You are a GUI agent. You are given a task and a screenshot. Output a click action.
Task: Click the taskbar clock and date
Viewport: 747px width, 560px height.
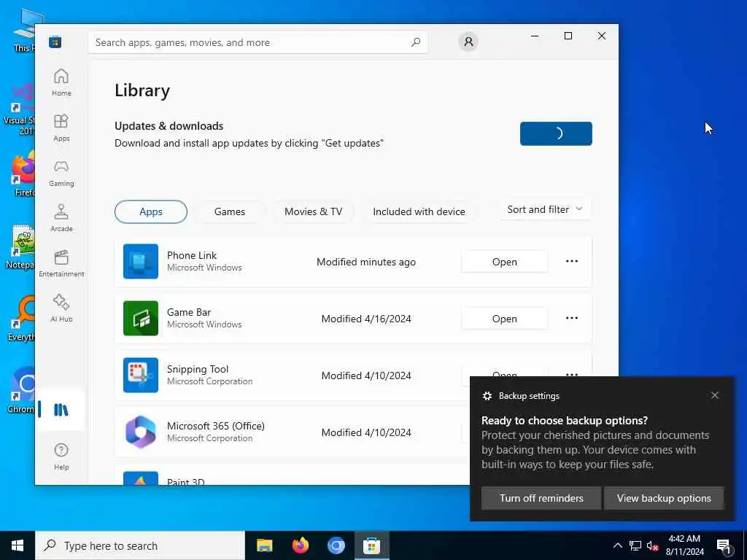pyautogui.click(x=684, y=545)
